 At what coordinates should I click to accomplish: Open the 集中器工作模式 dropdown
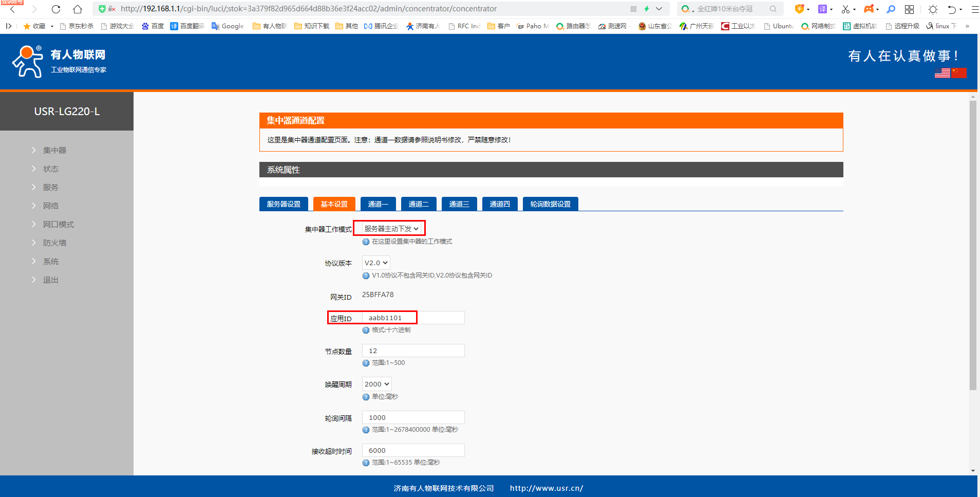point(391,229)
